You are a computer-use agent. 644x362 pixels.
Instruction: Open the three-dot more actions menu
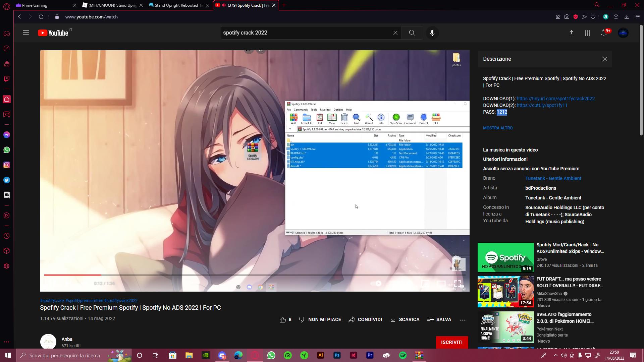tap(463, 320)
